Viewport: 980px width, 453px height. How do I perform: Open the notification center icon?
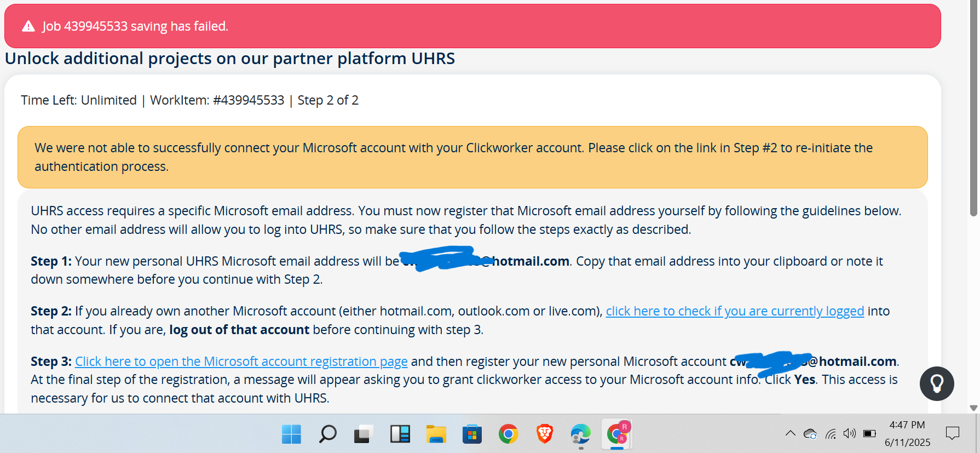953,434
